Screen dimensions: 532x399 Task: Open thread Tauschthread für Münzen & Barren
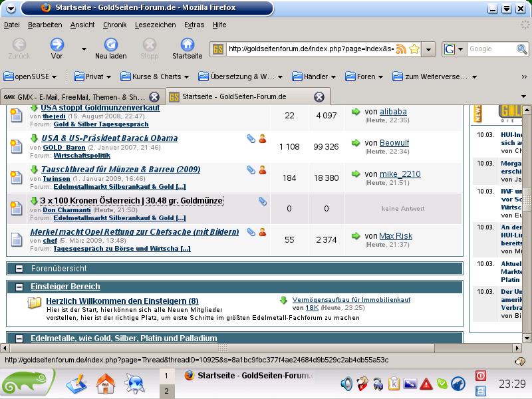120,170
